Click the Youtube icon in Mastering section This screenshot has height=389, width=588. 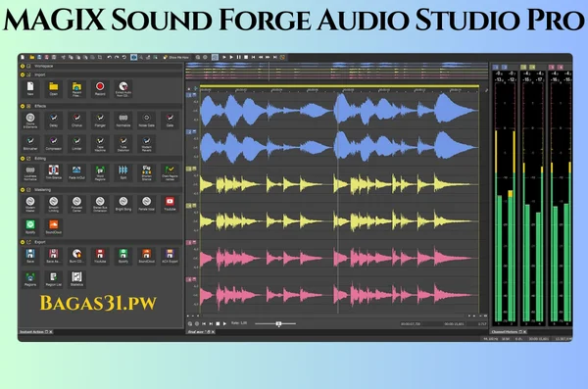click(170, 204)
